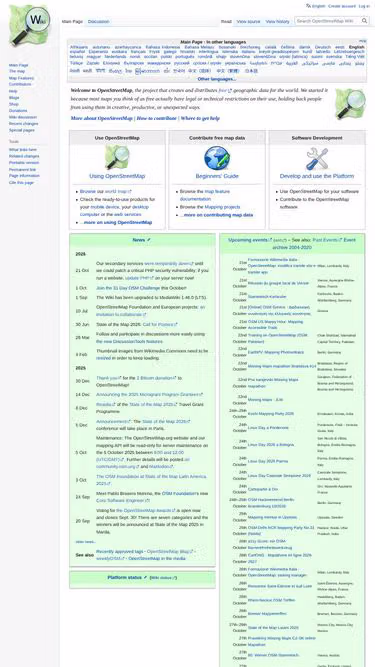Open Join the 31 Day OSM Challenge news link

pos(128,288)
